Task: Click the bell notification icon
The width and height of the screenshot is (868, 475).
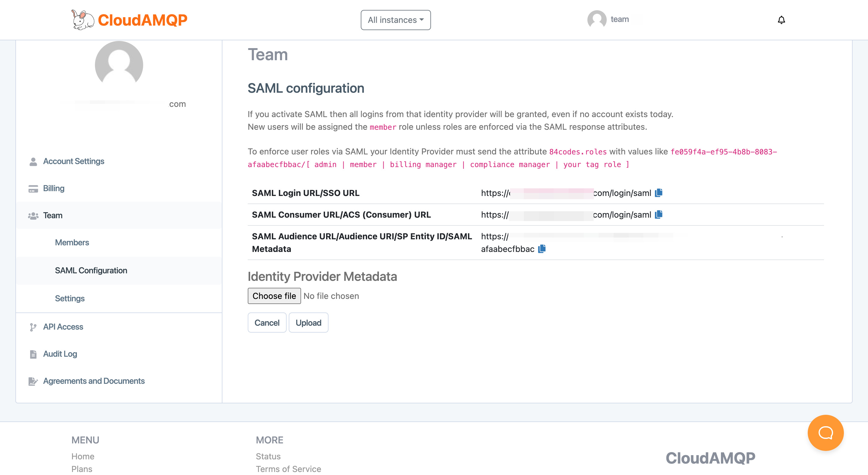Action: click(x=782, y=19)
